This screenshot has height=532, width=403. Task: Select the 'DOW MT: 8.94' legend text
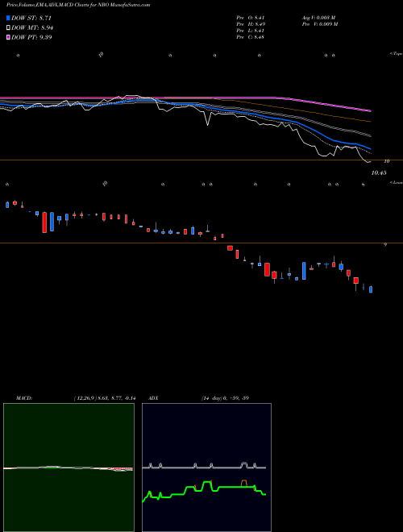point(32,28)
